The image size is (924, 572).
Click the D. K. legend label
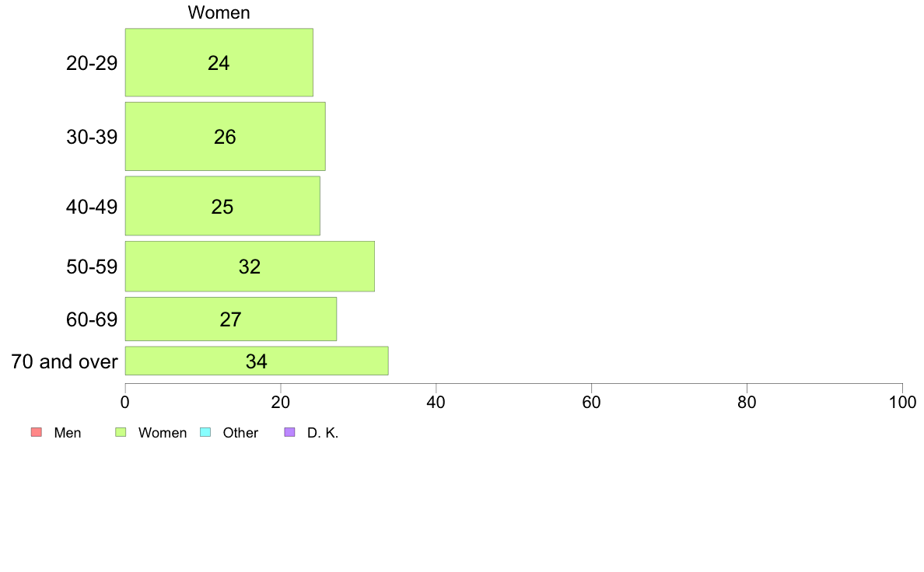(323, 433)
